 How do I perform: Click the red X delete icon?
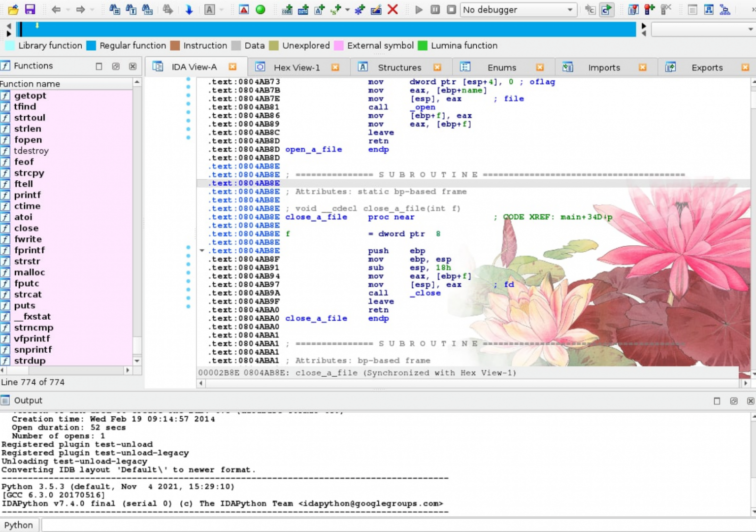393,9
